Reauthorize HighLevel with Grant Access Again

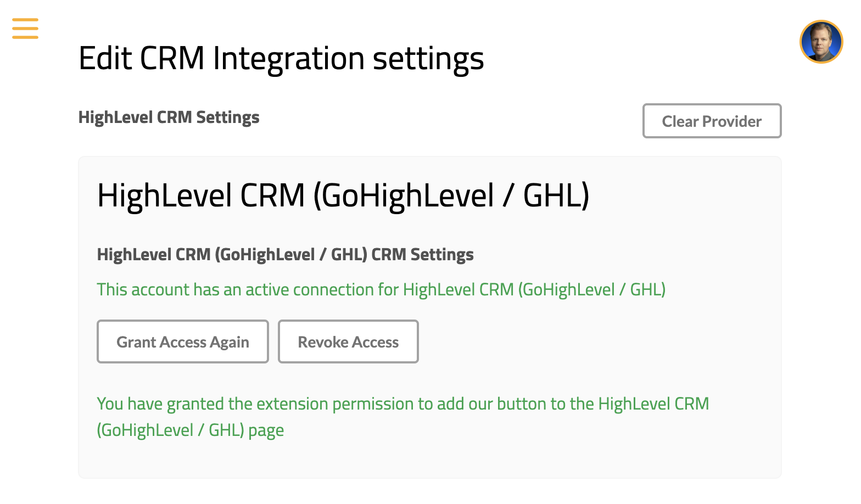[x=182, y=341]
